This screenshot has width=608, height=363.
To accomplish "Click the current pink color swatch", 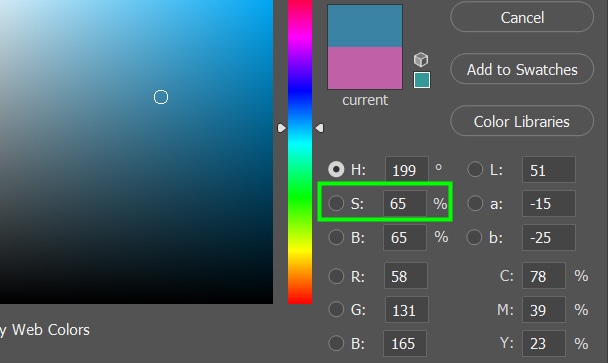I will tap(365, 68).
